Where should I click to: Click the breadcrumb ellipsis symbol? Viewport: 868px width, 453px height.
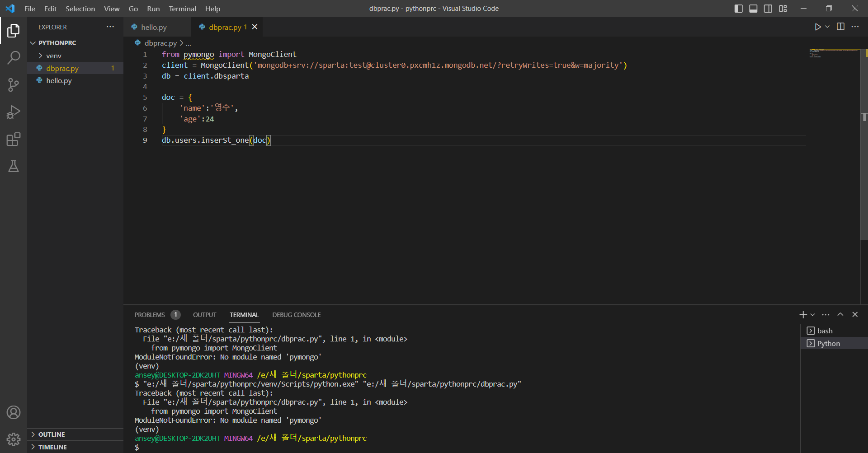[x=189, y=43]
